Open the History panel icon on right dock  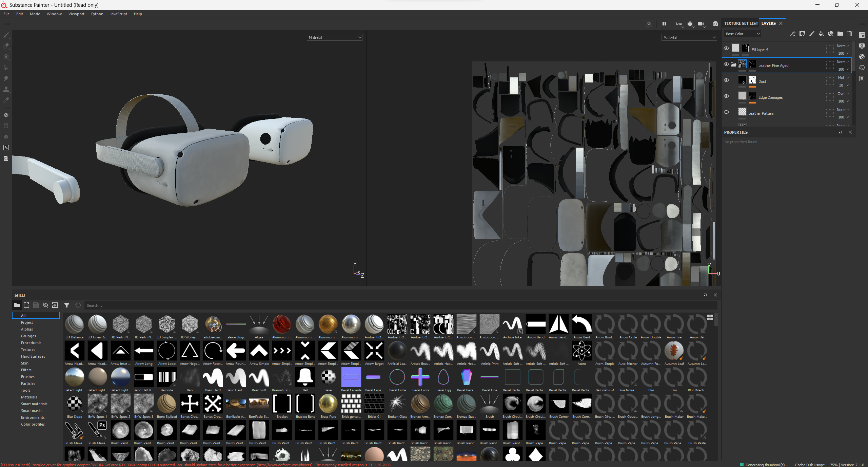click(862, 68)
